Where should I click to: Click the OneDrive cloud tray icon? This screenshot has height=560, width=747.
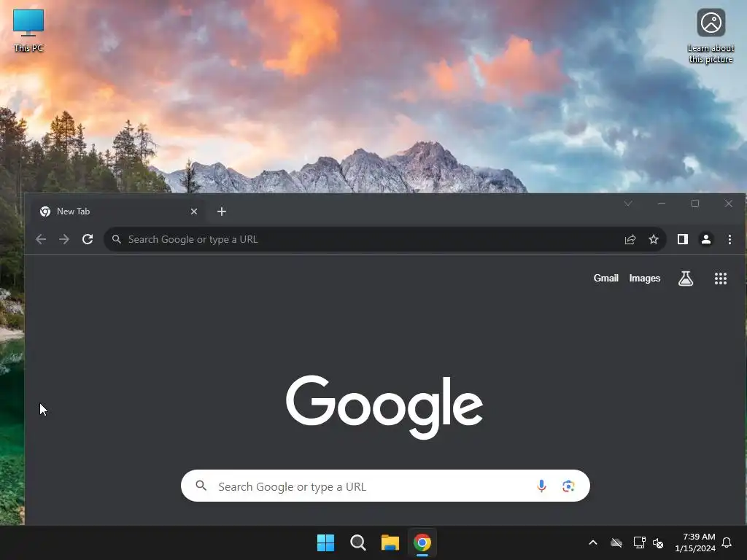616,542
